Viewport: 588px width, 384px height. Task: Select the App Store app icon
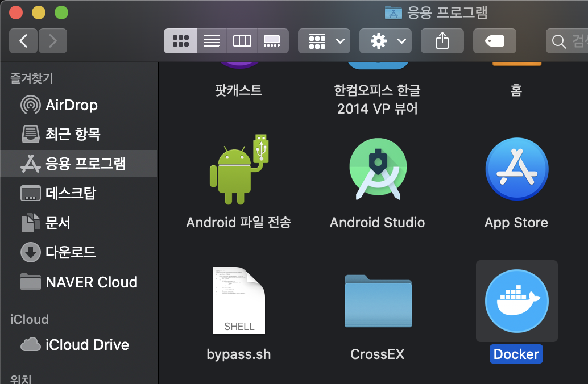pos(517,169)
